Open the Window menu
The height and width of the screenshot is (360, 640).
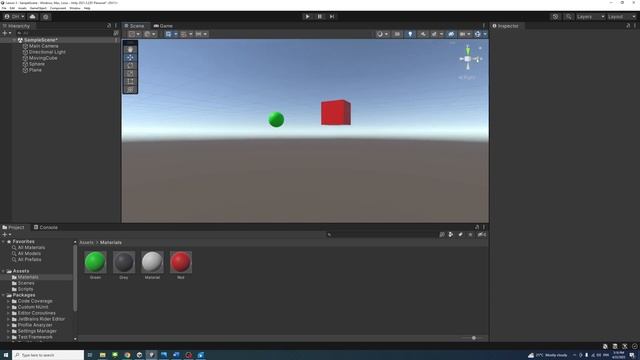point(75,8)
